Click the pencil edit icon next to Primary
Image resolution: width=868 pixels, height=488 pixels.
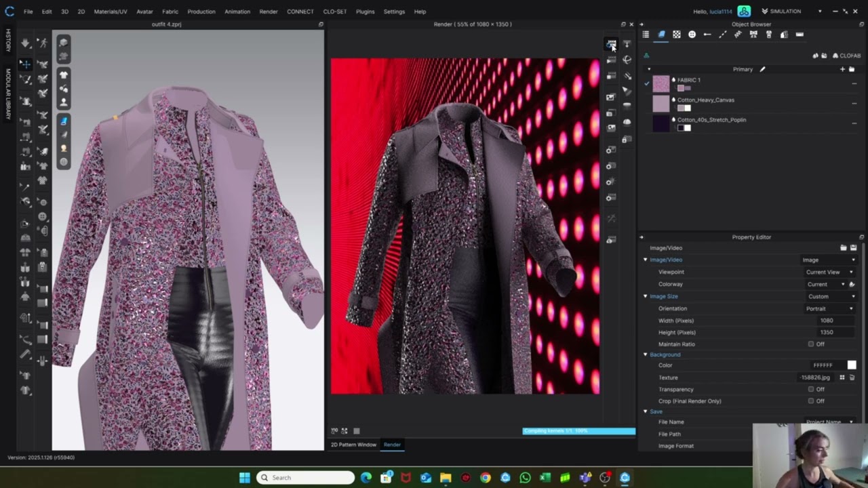point(762,69)
